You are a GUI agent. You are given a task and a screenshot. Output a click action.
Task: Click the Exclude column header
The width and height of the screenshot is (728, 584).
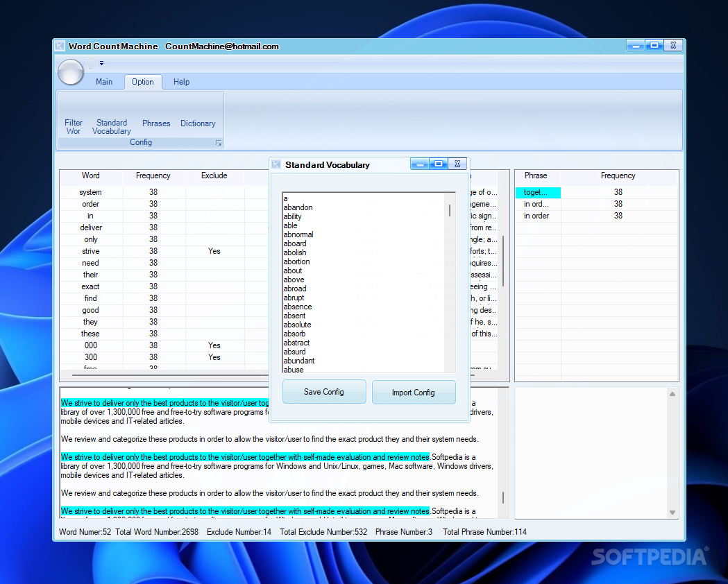pyautogui.click(x=214, y=175)
